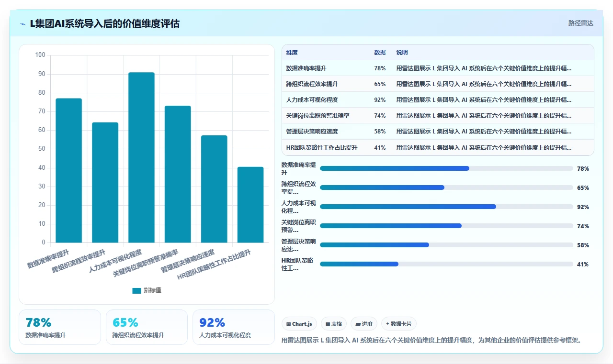The height and width of the screenshot is (364, 613).
Task: Click the 管理层决策响应速度 chart bar
Action: click(214, 189)
